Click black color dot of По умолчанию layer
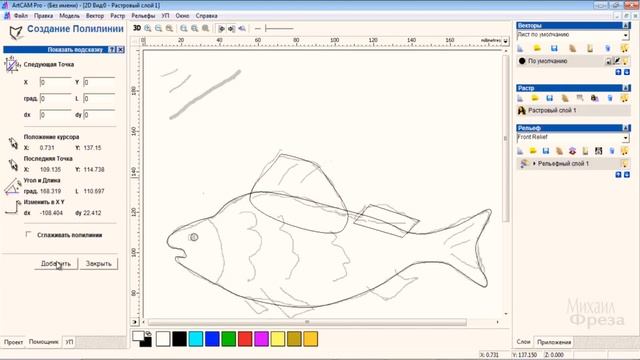The image size is (640, 360). point(522,61)
